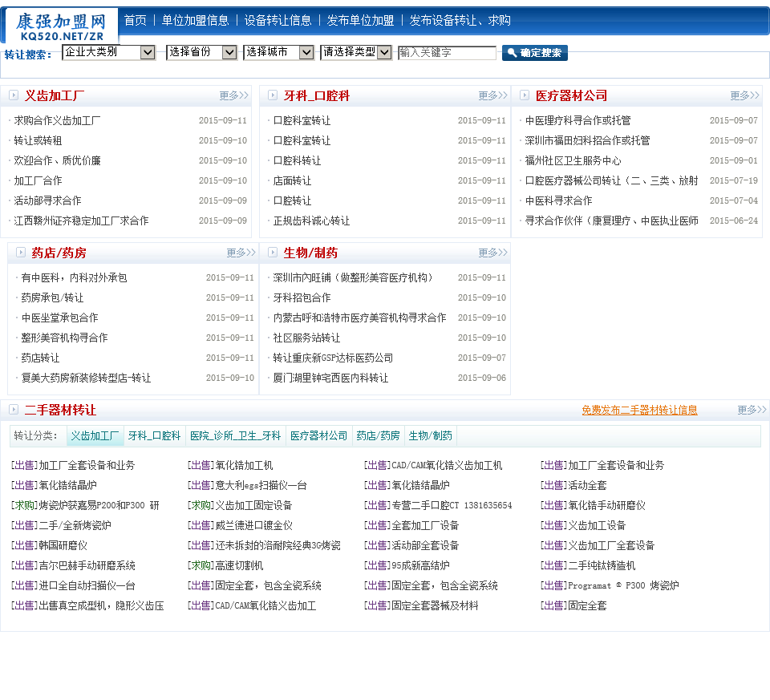Open the 请选择类型 dropdown
Image resolution: width=770 pixels, height=700 pixels.
(356, 52)
